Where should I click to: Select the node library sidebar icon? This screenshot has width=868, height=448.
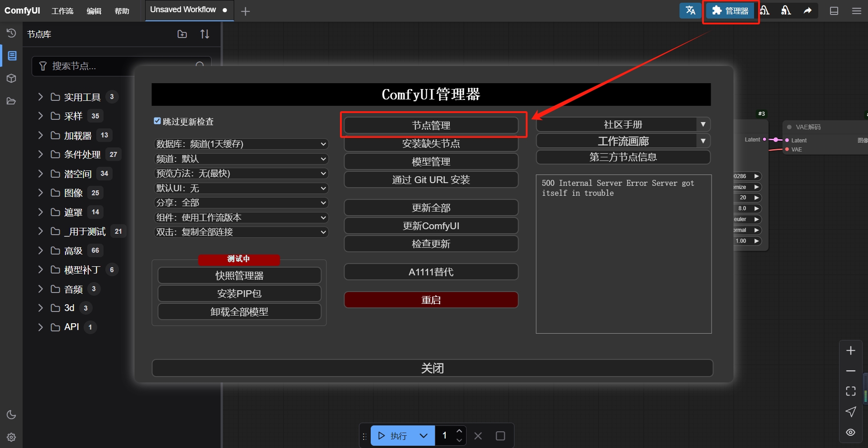(12, 56)
